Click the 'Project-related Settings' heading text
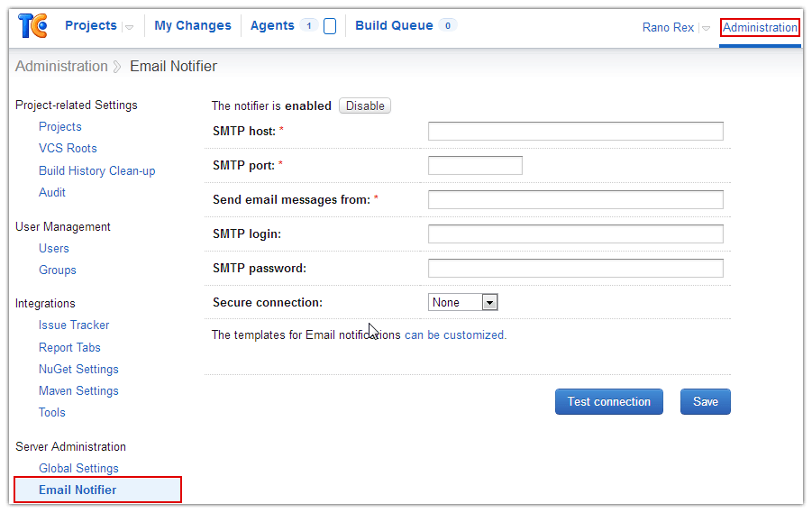The image size is (812, 513). click(76, 105)
